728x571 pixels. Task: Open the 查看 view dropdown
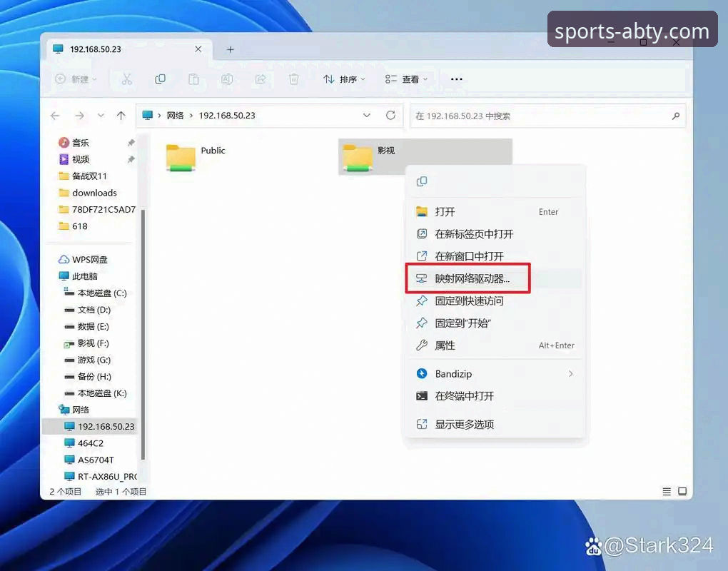click(x=406, y=79)
